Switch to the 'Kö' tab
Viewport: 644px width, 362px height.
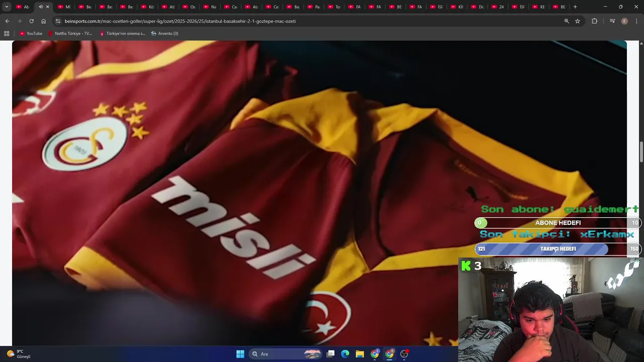pos(147,7)
